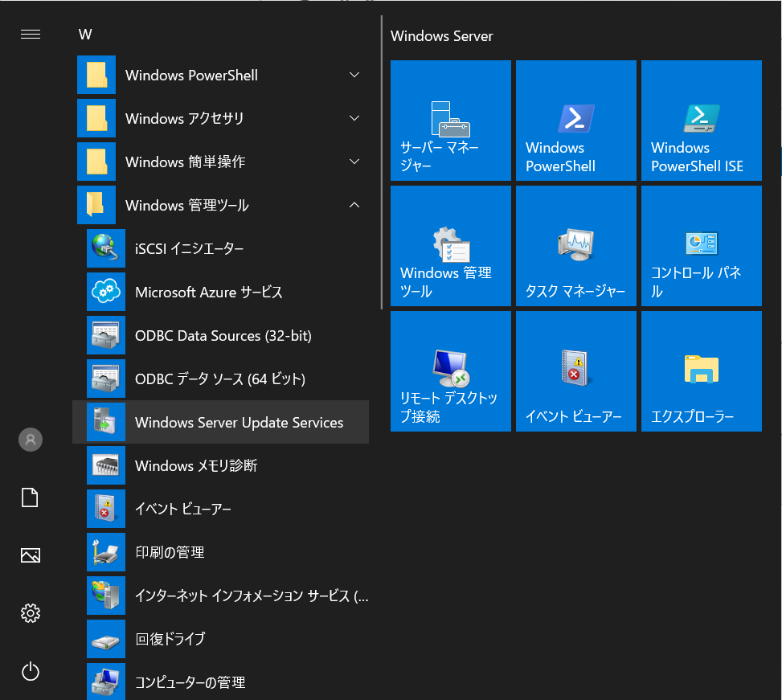
Task: Click the Windows 管理ツール open folder icon
Action: 96,205
